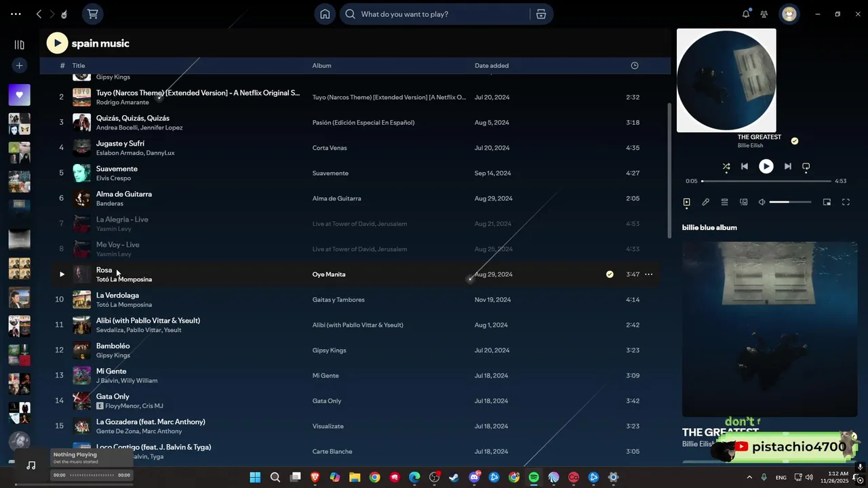Sort by the Album column header
Image resolution: width=868 pixels, height=488 pixels.
[321, 66]
